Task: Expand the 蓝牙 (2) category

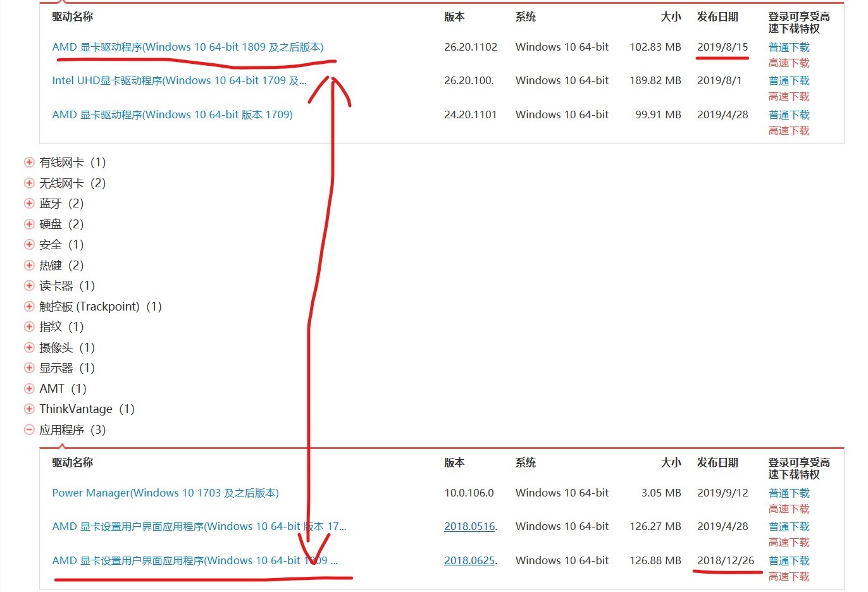Action: 29,204
